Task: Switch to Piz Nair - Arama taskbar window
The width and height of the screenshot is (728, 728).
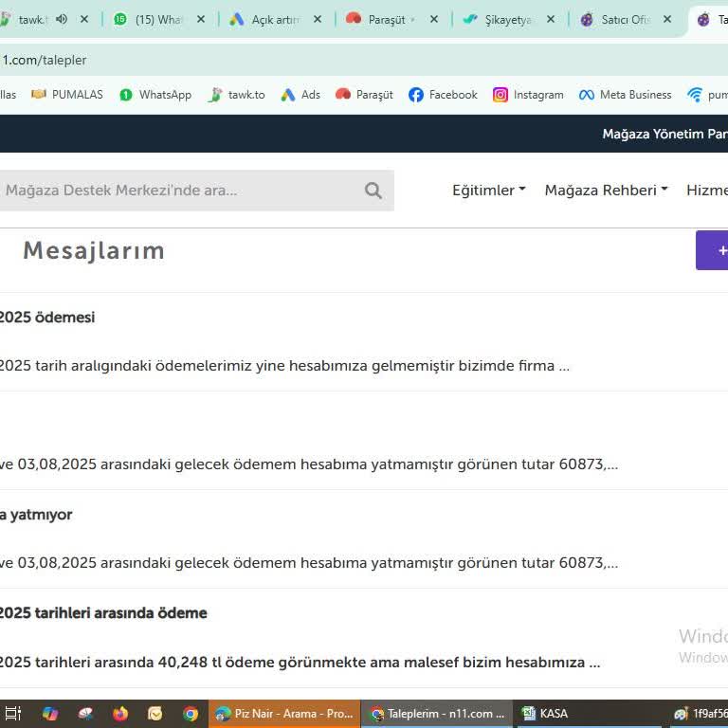Action: click(284, 714)
